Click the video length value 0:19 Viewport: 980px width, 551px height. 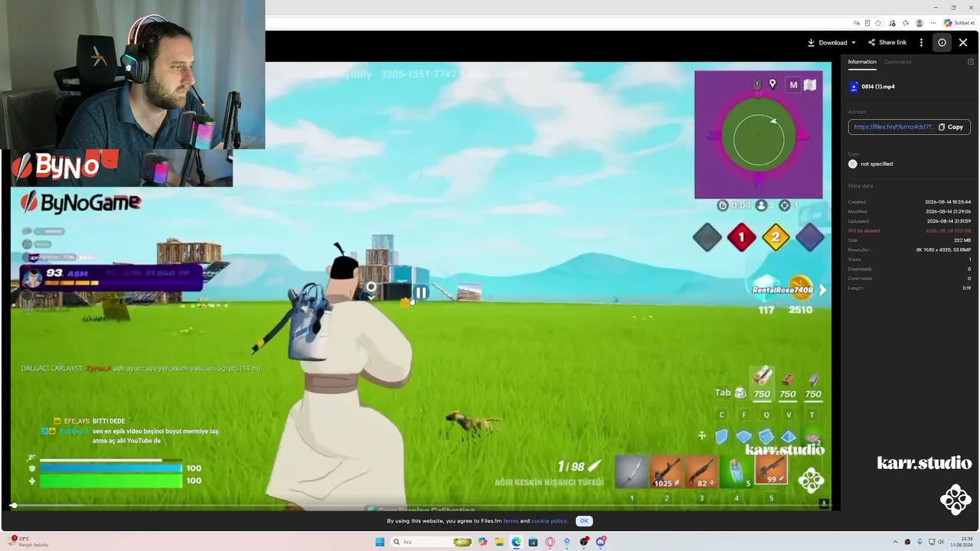tap(966, 288)
